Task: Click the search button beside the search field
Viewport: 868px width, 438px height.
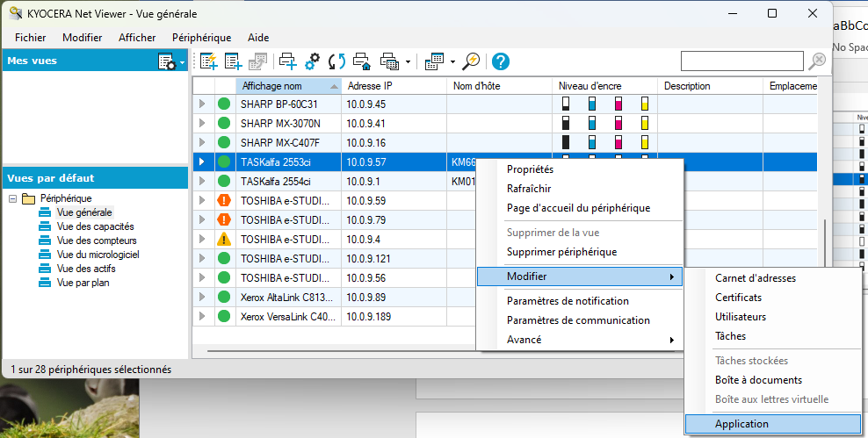Action: (x=817, y=61)
